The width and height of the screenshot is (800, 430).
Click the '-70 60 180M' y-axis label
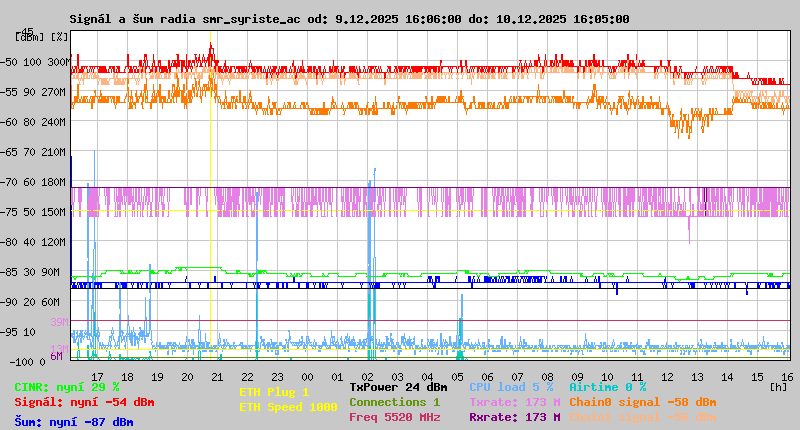tap(33, 182)
